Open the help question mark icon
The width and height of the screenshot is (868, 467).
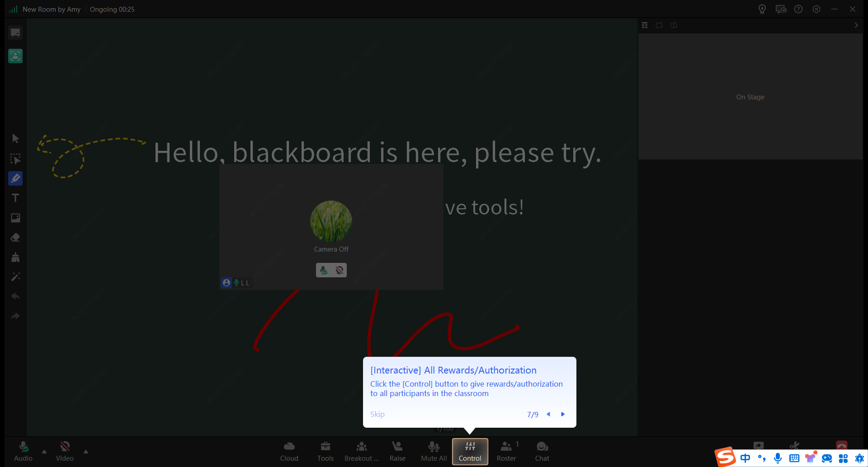click(798, 9)
